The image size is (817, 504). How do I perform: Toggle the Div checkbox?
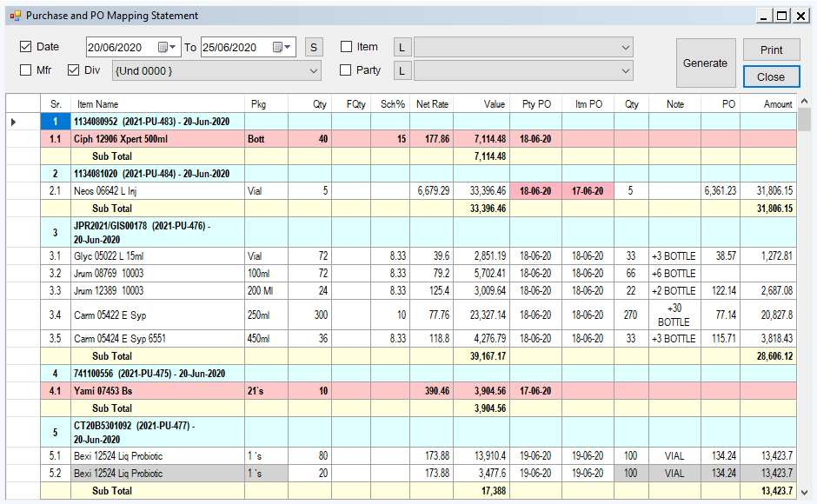point(73,70)
